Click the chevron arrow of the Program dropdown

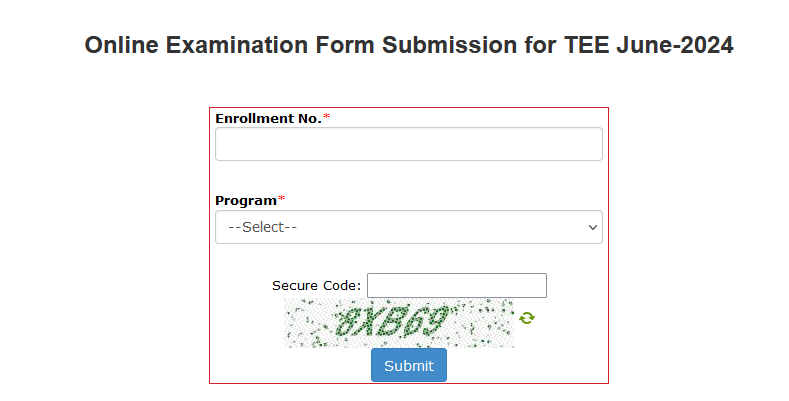pos(589,227)
